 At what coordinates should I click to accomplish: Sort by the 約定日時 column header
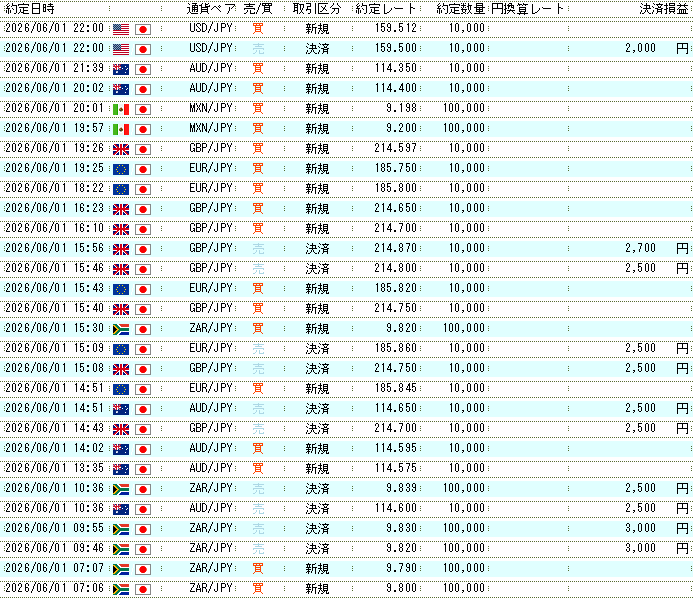pos(30,8)
